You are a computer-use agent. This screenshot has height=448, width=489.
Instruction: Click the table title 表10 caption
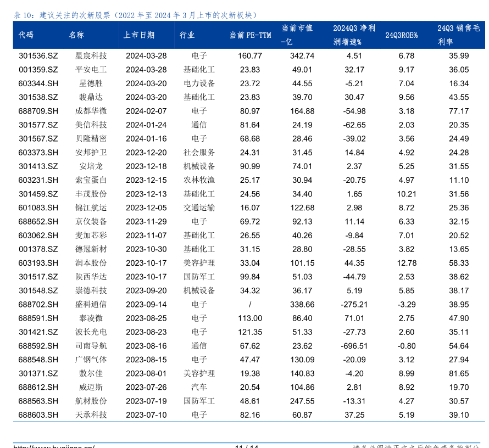coord(135,15)
